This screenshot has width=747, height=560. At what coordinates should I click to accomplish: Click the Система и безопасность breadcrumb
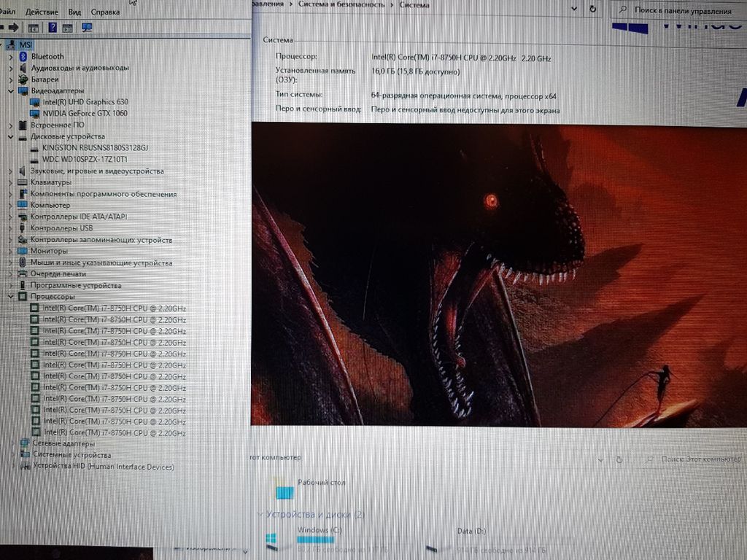341,4
